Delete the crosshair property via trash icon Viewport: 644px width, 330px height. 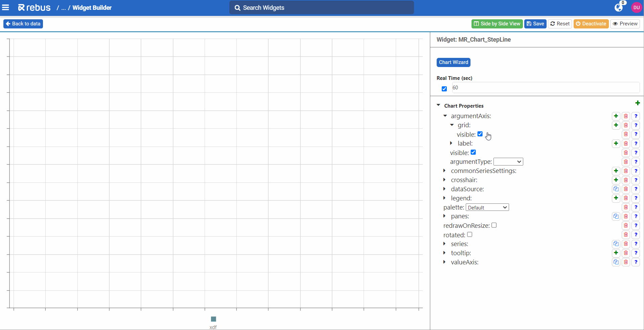click(626, 180)
